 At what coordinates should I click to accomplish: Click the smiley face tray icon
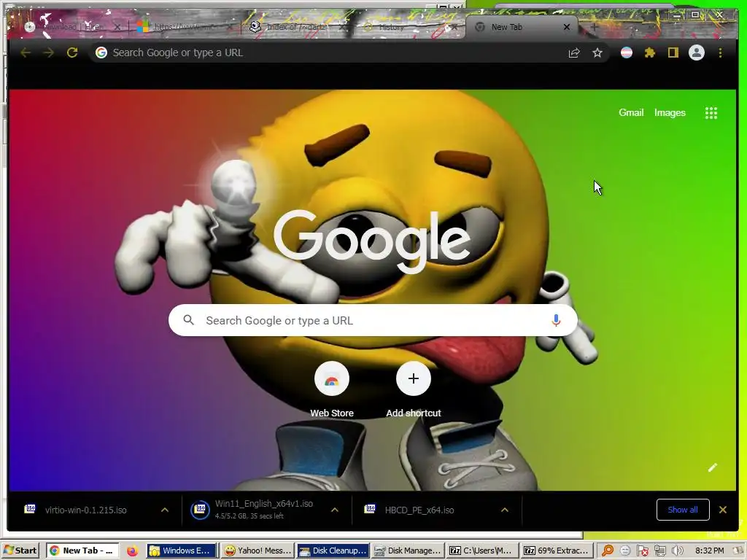[625, 551]
